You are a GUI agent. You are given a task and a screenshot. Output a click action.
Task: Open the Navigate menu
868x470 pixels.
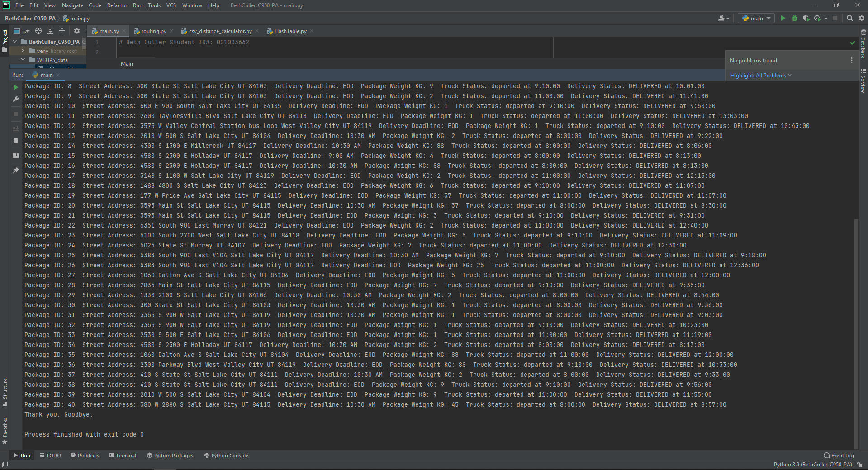click(72, 5)
